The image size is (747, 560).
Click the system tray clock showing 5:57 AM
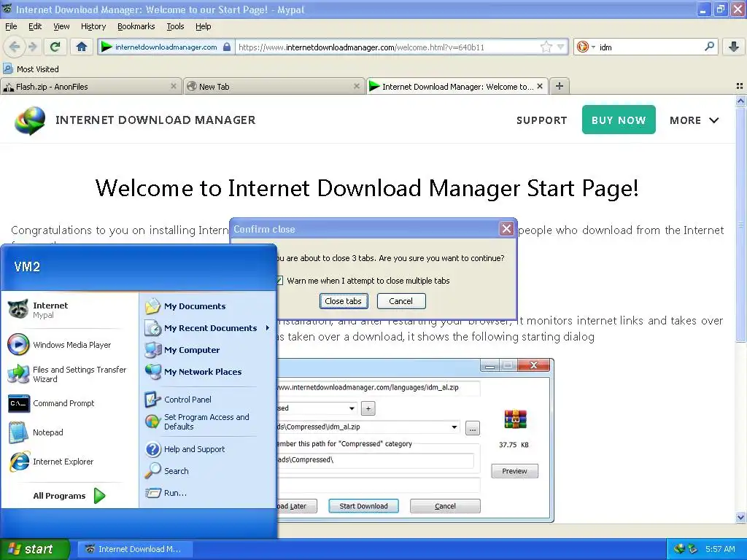[720, 549]
